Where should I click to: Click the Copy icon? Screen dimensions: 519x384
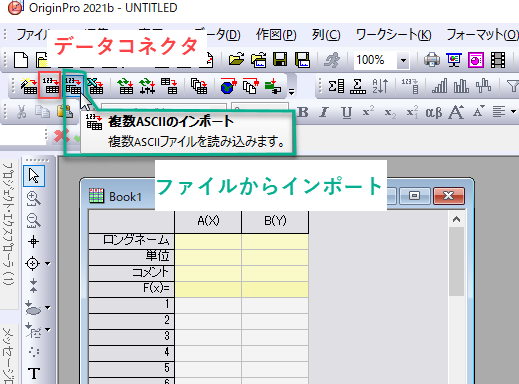(x=43, y=112)
